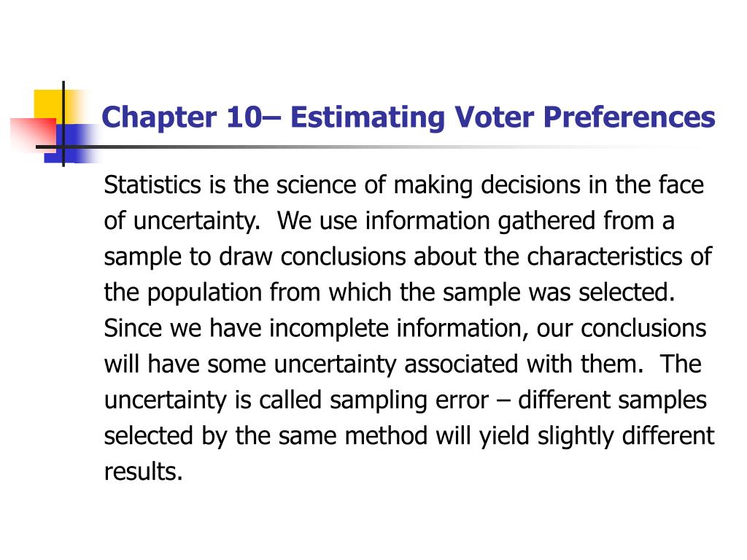
Task: Click the word 'Voter' in the title
Action: coord(494,117)
